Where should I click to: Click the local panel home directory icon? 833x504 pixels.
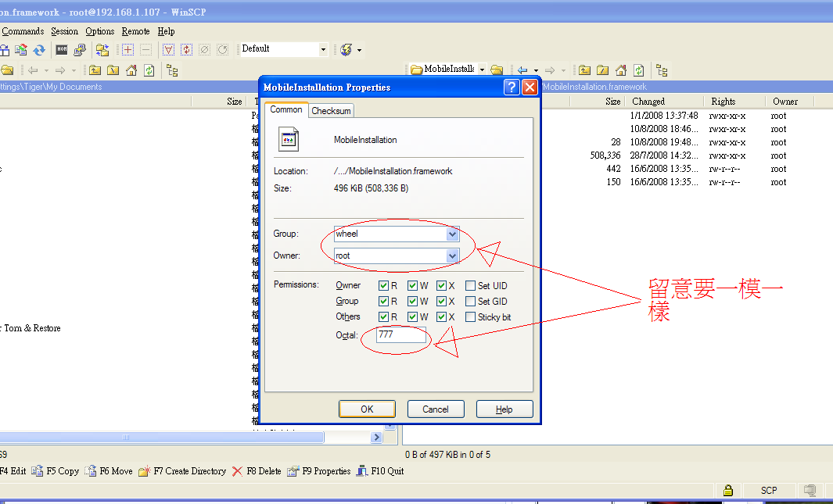coord(131,70)
